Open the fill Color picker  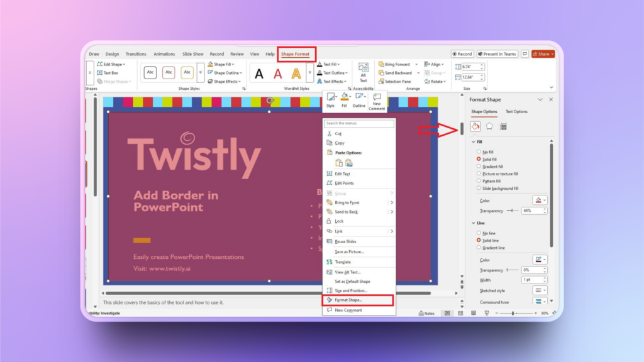(x=540, y=200)
